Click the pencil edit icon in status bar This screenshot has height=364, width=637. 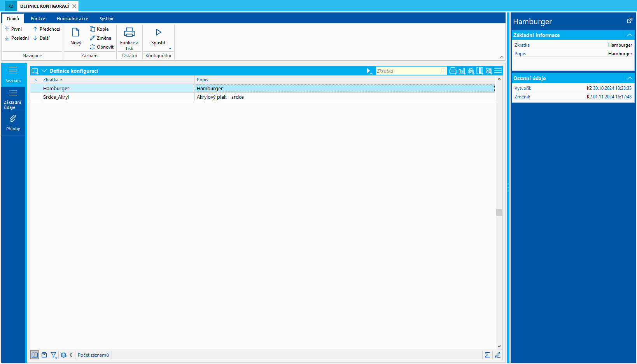click(497, 355)
